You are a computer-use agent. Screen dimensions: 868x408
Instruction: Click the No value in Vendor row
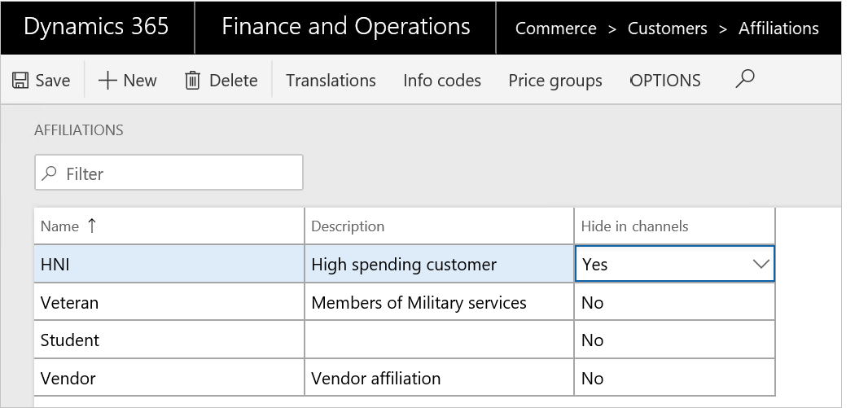click(592, 379)
